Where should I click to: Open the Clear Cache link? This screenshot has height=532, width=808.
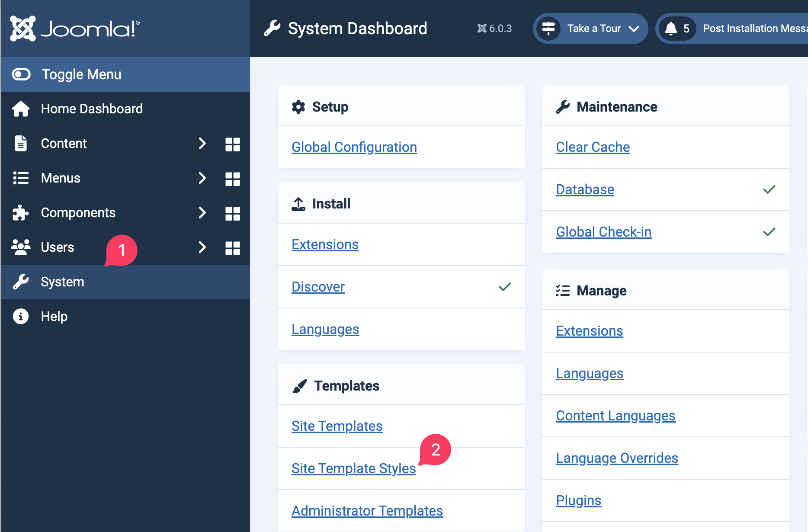pos(593,147)
